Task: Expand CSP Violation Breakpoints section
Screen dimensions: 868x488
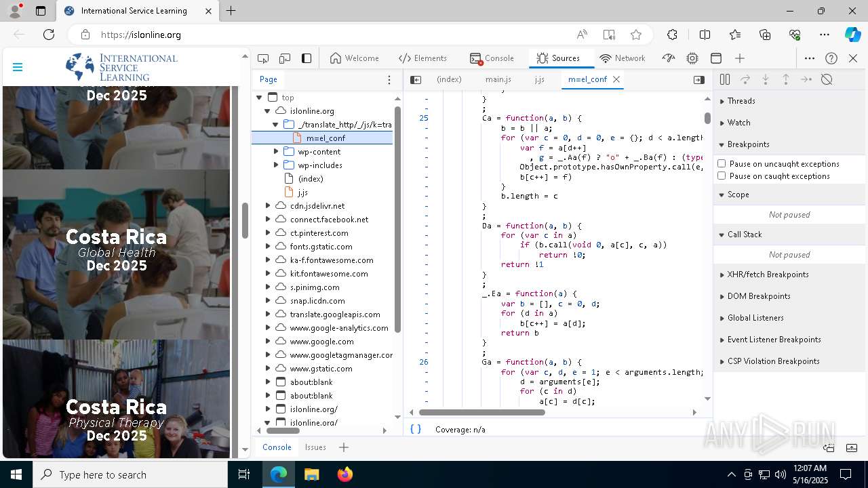Action: tap(789, 361)
